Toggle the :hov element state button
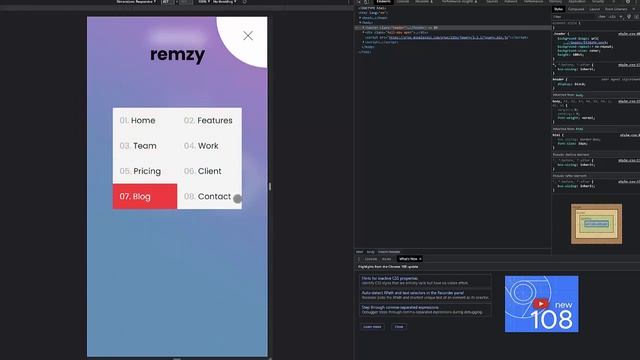 [602, 17]
